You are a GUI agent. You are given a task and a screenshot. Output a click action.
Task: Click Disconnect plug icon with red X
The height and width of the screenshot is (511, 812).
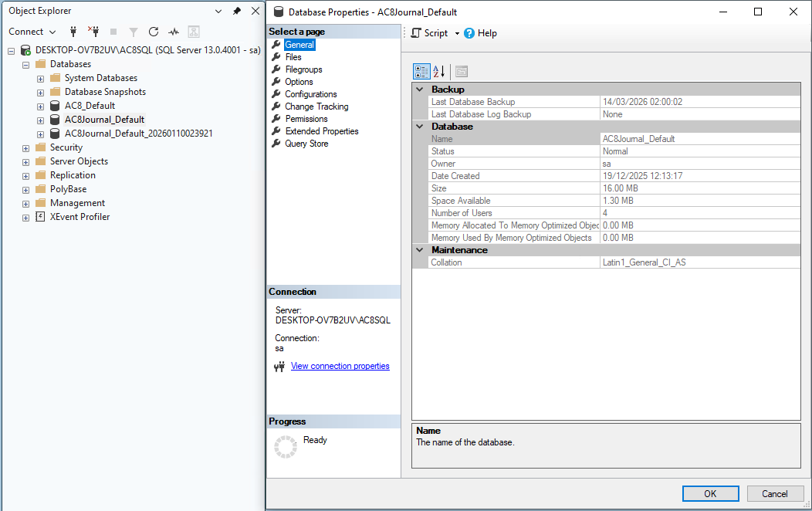point(93,32)
